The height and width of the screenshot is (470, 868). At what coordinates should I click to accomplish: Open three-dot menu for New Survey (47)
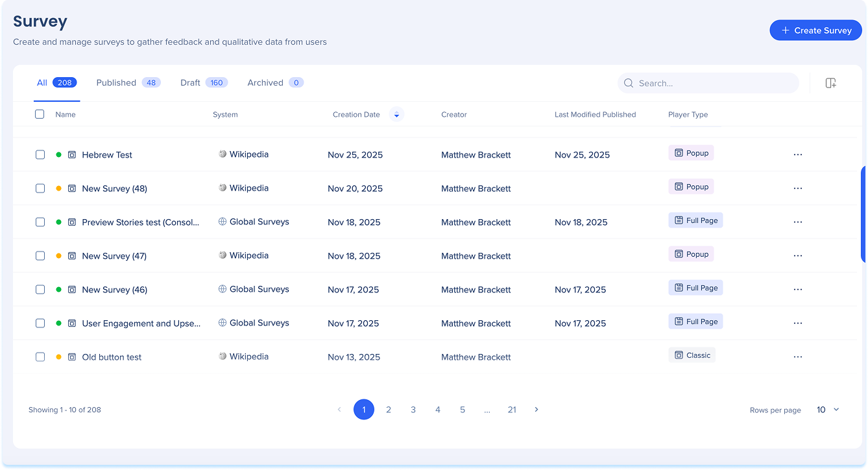pos(798,256)
